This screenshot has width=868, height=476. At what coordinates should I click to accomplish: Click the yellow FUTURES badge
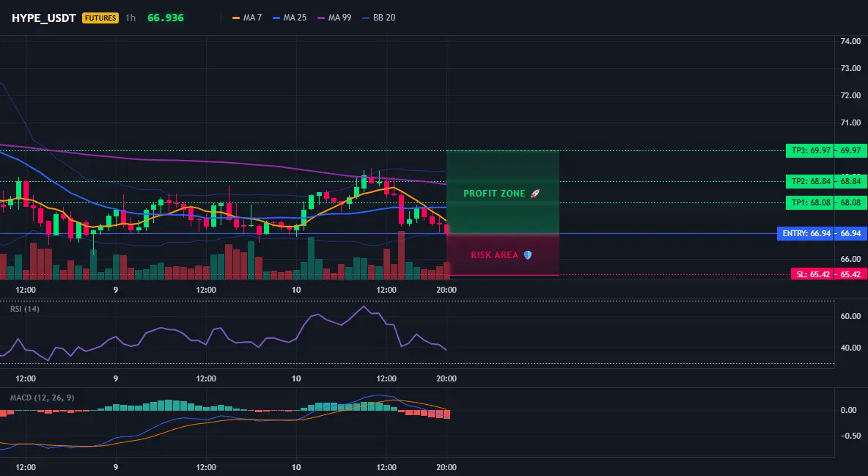100,18
